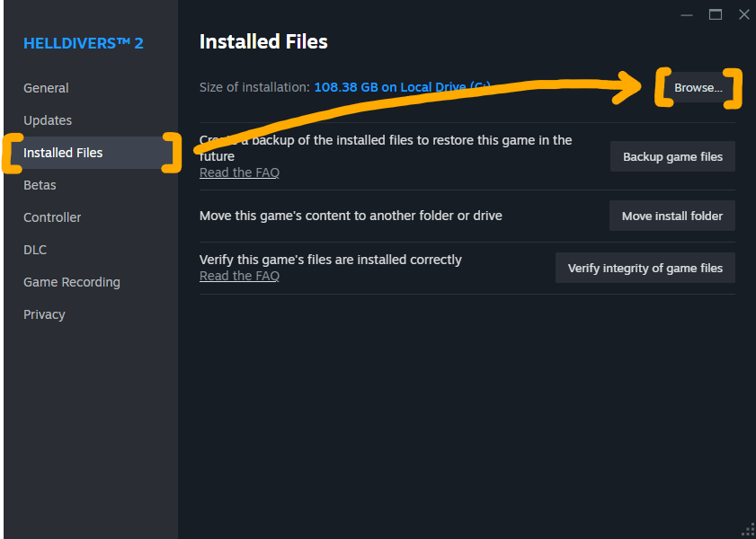Open the General settings tab
The width and height of the screenshot is (756, 539).
tap(46, 88)
